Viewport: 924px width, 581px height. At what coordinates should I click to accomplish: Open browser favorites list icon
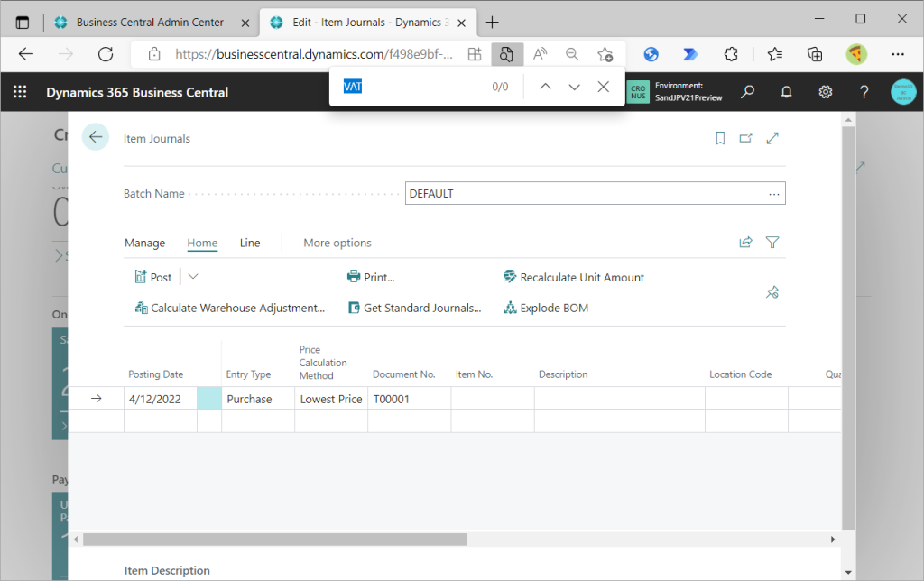tap(775, 54)
